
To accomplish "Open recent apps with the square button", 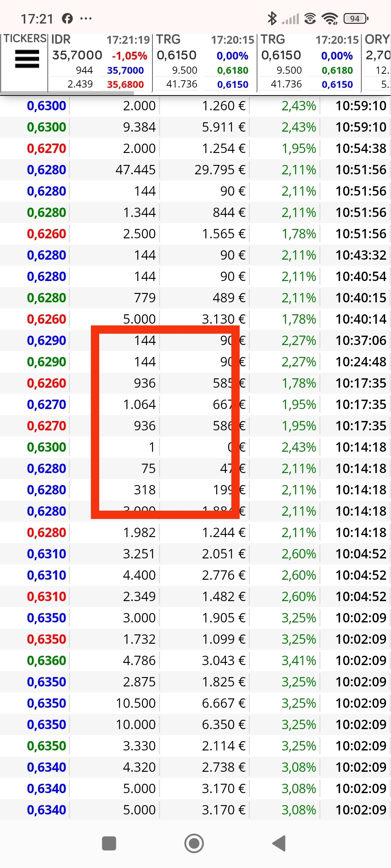I will (x=109, y=843).
